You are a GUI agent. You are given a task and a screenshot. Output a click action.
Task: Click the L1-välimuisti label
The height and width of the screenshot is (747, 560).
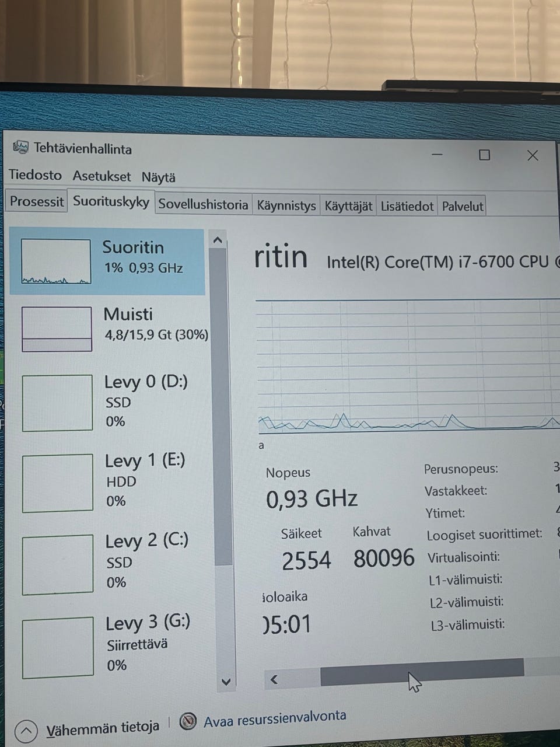(x=466, y=580)
